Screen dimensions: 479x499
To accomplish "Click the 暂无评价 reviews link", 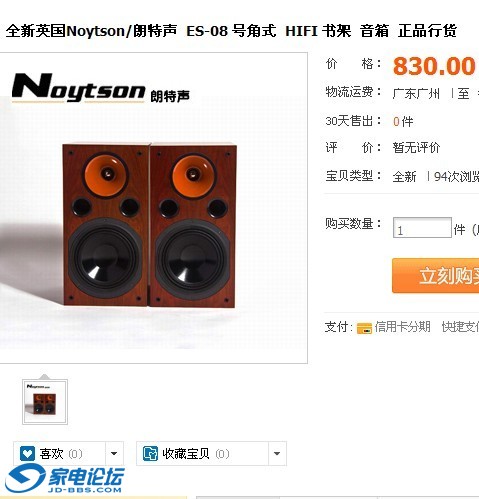I will tap(416, 147).
